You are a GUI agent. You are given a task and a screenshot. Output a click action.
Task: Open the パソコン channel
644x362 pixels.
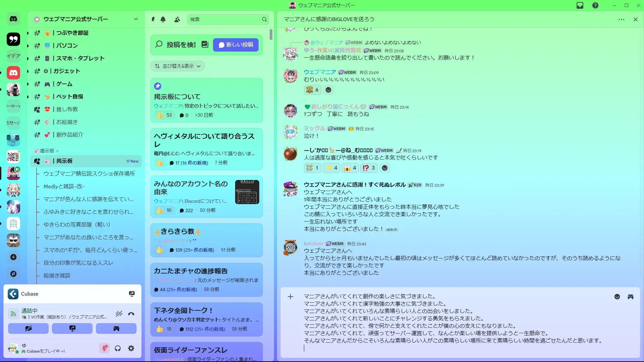pos(67,46)
